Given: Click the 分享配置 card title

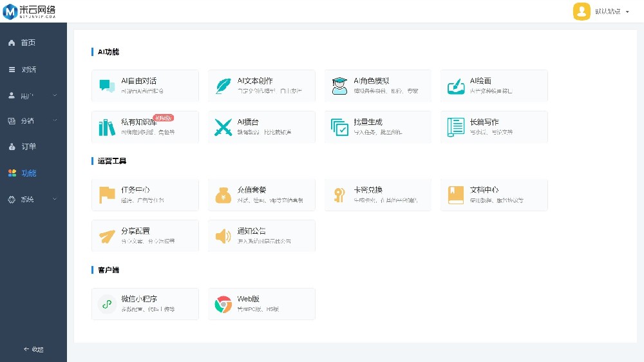Looking at the screenshot, I should [x=135, y=231].
